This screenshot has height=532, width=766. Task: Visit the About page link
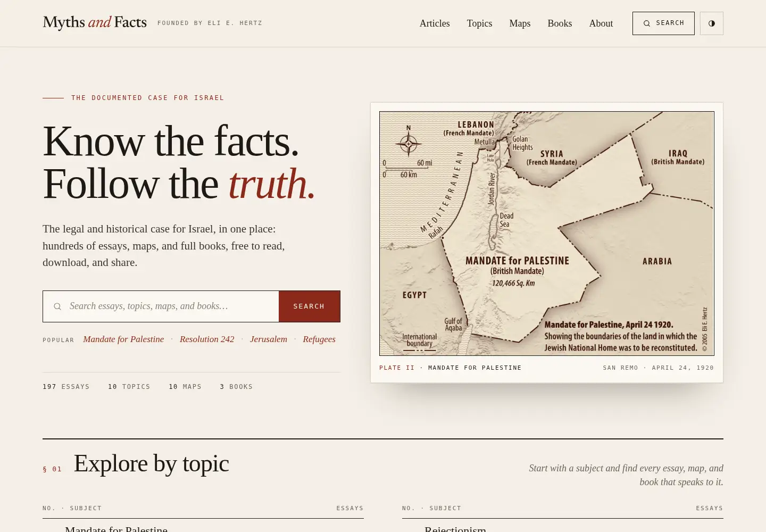point(601,23)
